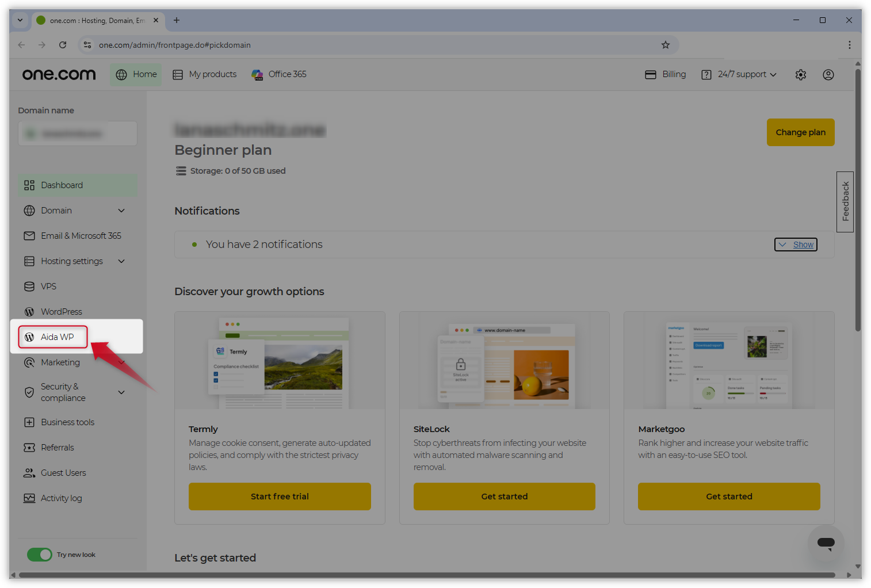The height and width of the screenshot is (588, 871).
Task: Click the horizontal scrollbar at the bottom
Action: [x=427, y=575]
